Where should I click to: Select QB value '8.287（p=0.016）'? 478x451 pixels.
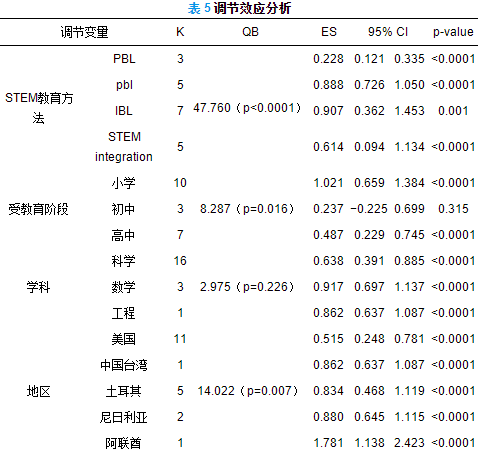pyautogui.click(x=247, y=209)
